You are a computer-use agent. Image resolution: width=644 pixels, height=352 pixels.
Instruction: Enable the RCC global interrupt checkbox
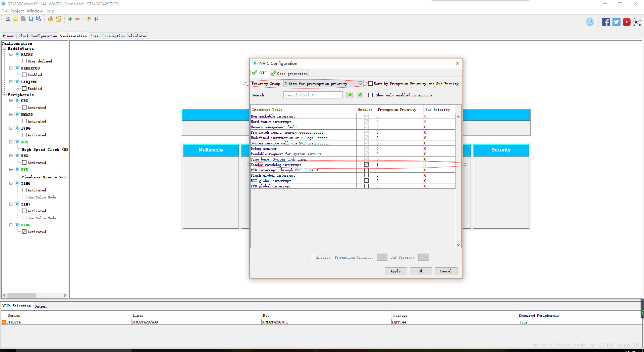(x=366, y=181)
